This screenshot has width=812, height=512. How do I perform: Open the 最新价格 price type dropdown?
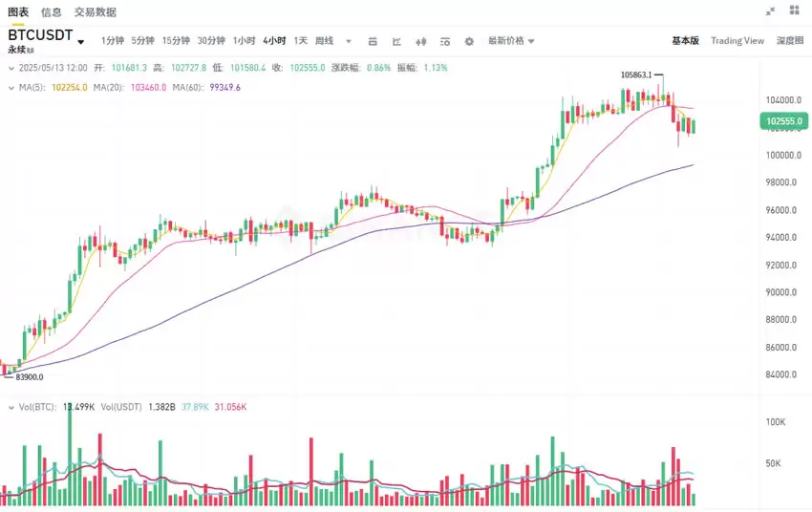pyautogui.click(x=511, y=41)
